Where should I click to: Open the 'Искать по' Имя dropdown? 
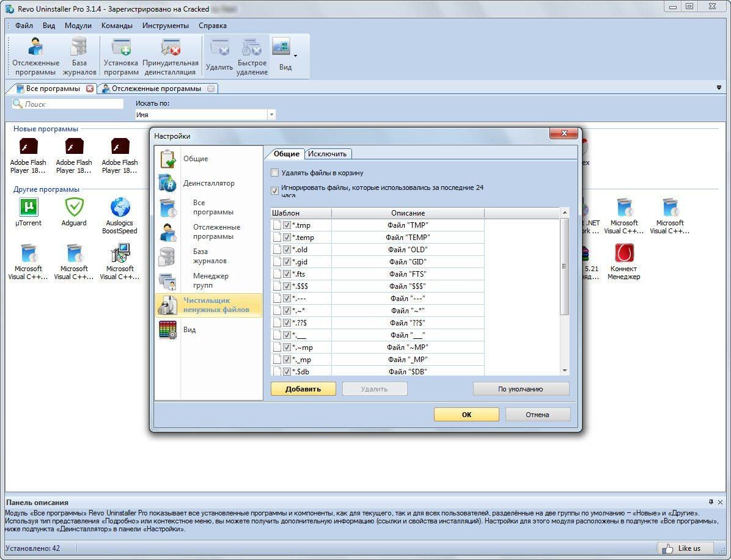coord(271,115)
